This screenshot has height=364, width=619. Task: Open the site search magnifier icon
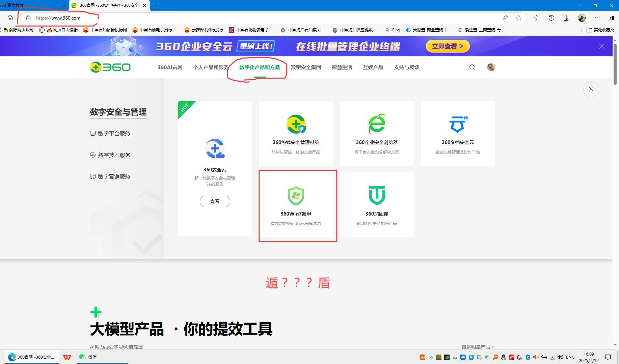pos(472,67)
